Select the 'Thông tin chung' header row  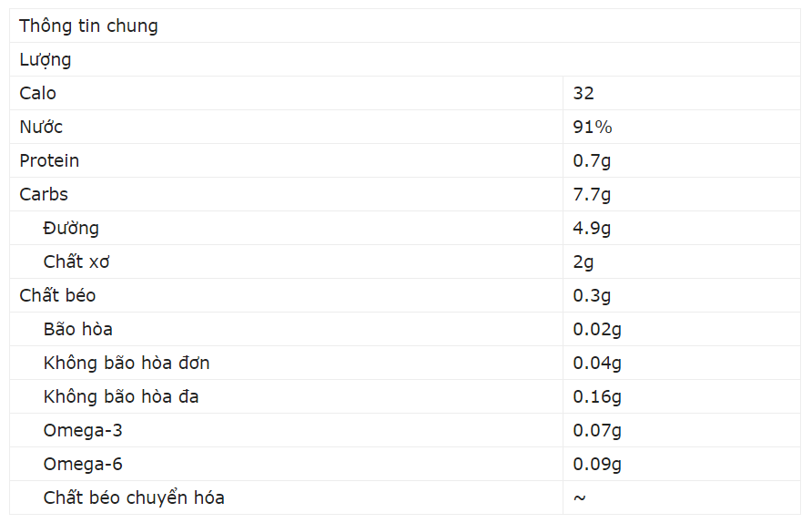[x=405, y=26]
